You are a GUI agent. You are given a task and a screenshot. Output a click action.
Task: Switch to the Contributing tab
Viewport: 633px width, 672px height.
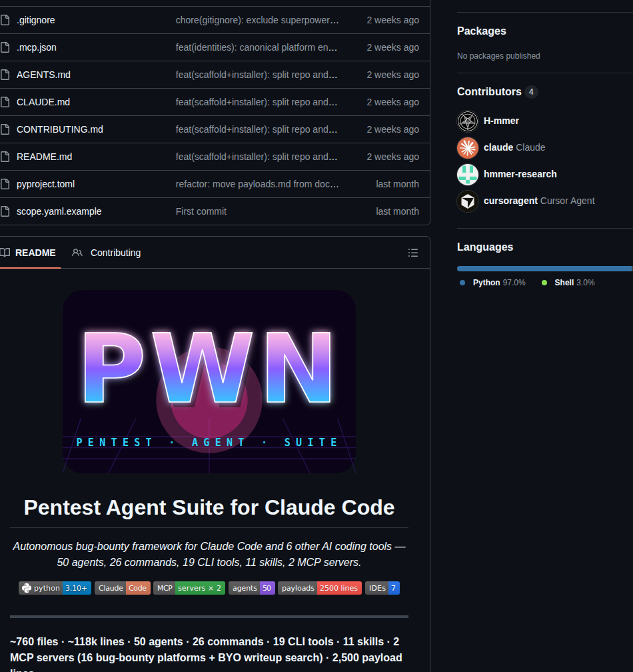pyautogui.click(x=107, y=253)
